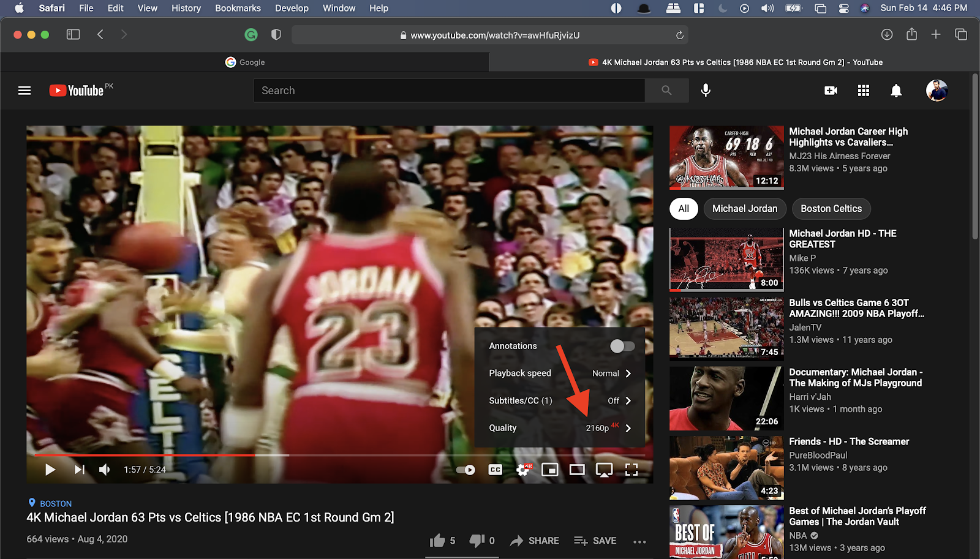Open the History menu
This screenshot has width=980, height=559.
click(186, 8)
